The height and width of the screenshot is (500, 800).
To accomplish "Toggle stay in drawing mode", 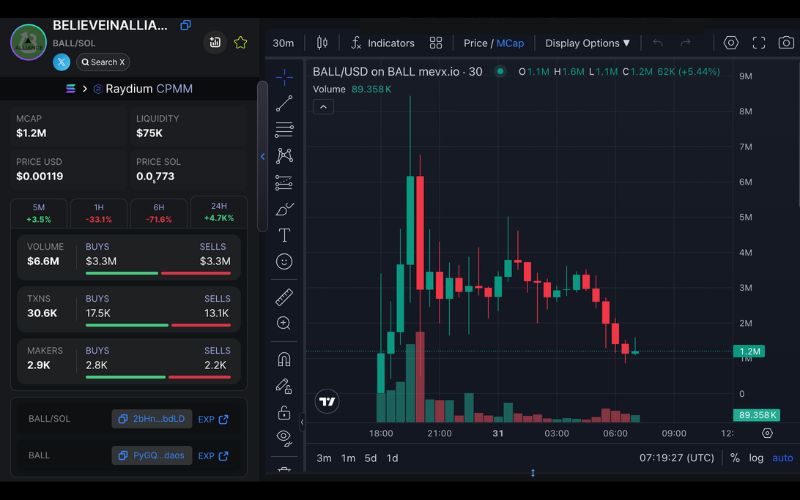I will click(x=284, y=386).
